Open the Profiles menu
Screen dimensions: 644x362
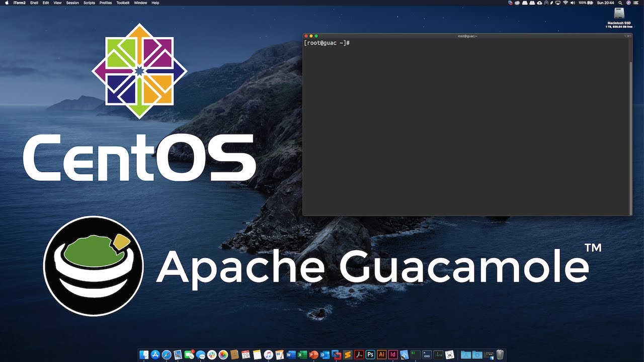pos(106,3)
